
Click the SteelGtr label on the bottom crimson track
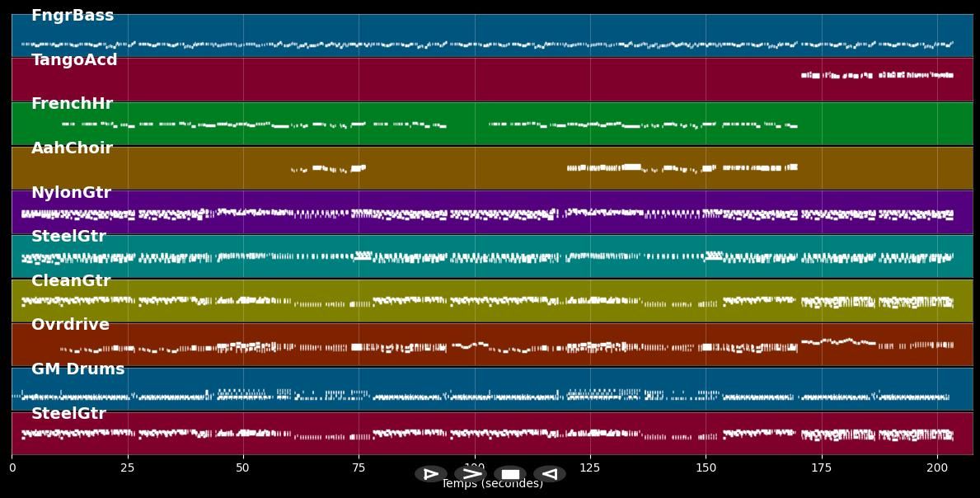coord(68,414)
